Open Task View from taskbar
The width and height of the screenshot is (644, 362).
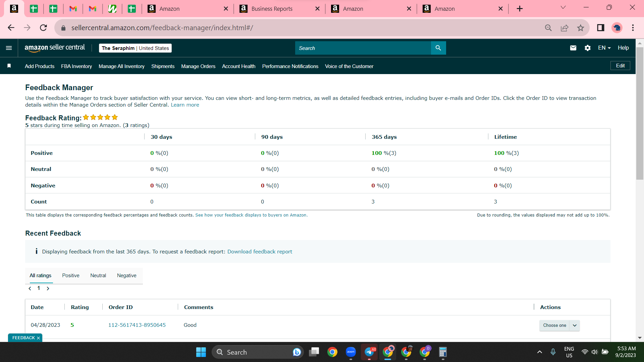tap(314, 352)
